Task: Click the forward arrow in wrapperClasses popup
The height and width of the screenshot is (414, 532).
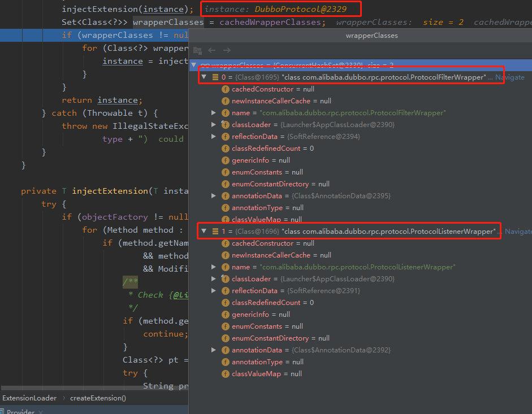Action: tap(227, 50)
